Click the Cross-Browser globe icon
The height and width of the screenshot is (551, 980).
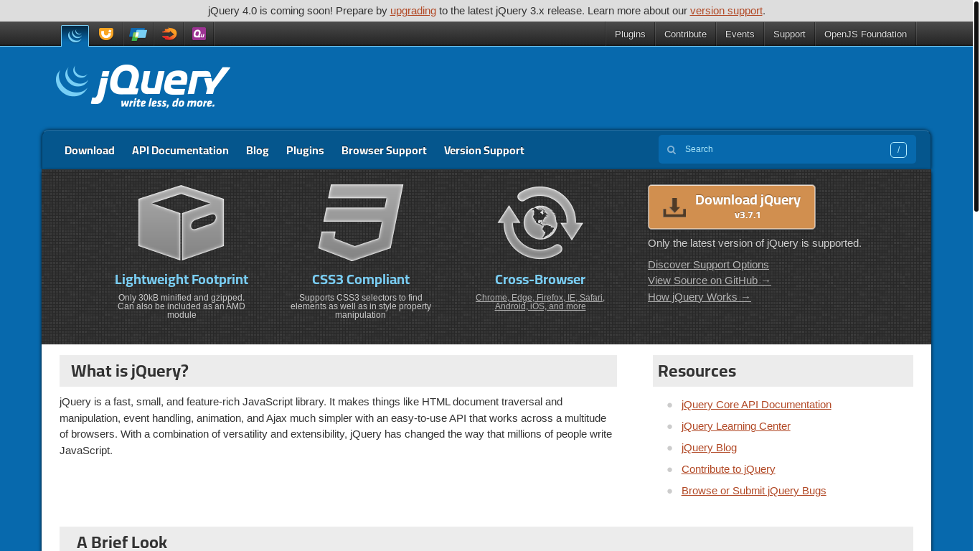pos(540,222)
